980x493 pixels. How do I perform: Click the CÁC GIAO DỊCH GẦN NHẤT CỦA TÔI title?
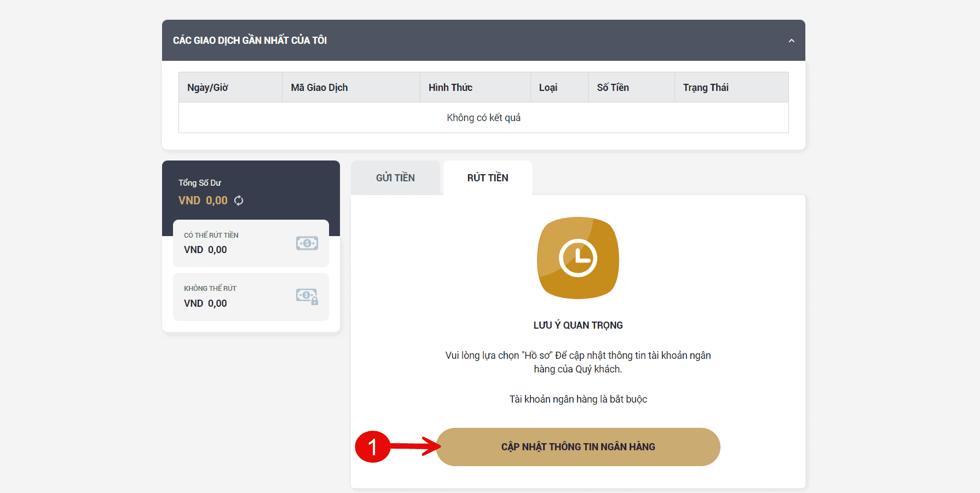[x=250, y=41]
